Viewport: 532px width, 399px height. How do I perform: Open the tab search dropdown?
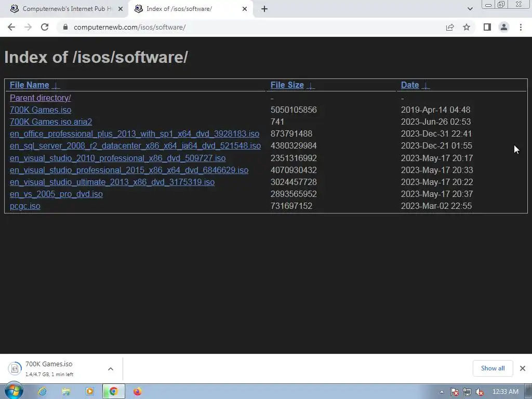pos(470,9)
